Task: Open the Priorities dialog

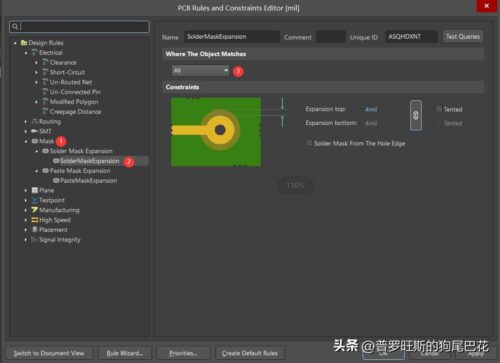Action: pos(183,353)
